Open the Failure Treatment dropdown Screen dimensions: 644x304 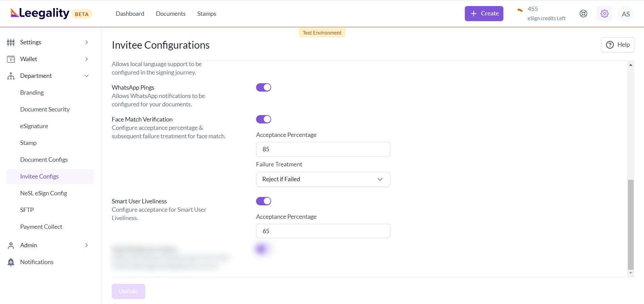tap(323, 179)
